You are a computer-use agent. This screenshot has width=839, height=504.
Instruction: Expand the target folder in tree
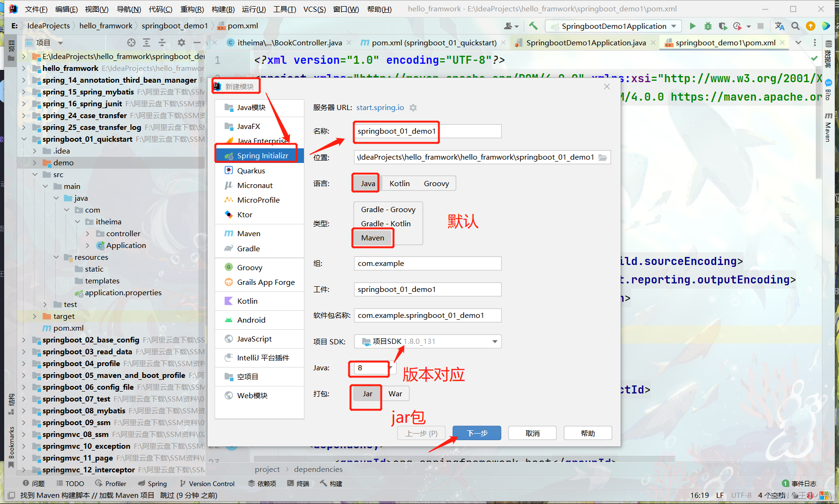point(35,316)
